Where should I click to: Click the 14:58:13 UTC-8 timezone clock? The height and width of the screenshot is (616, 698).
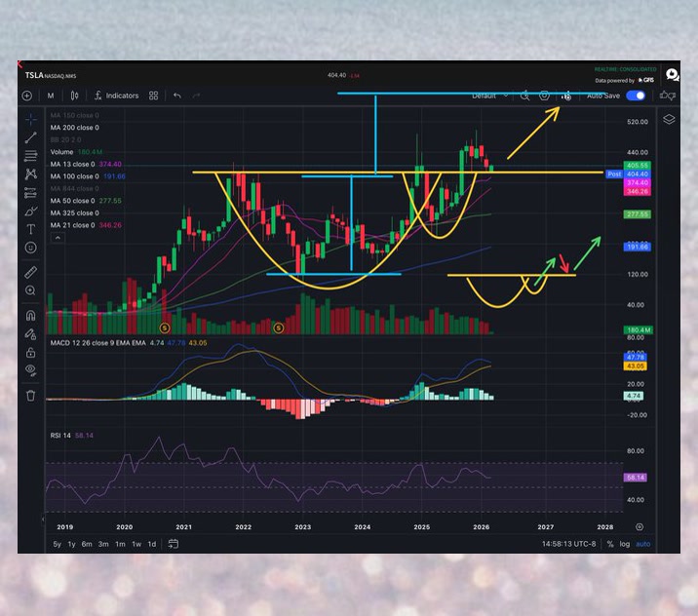click(569, 544)
